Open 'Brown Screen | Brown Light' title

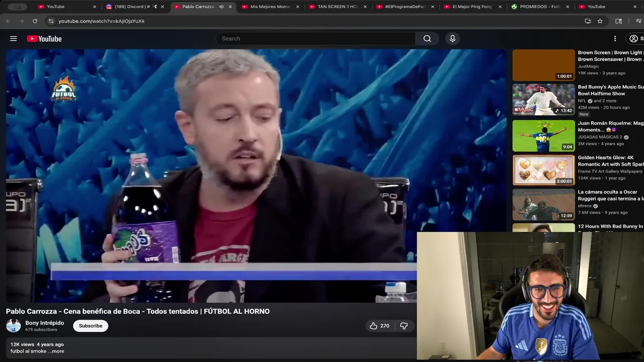pos(610,56)
